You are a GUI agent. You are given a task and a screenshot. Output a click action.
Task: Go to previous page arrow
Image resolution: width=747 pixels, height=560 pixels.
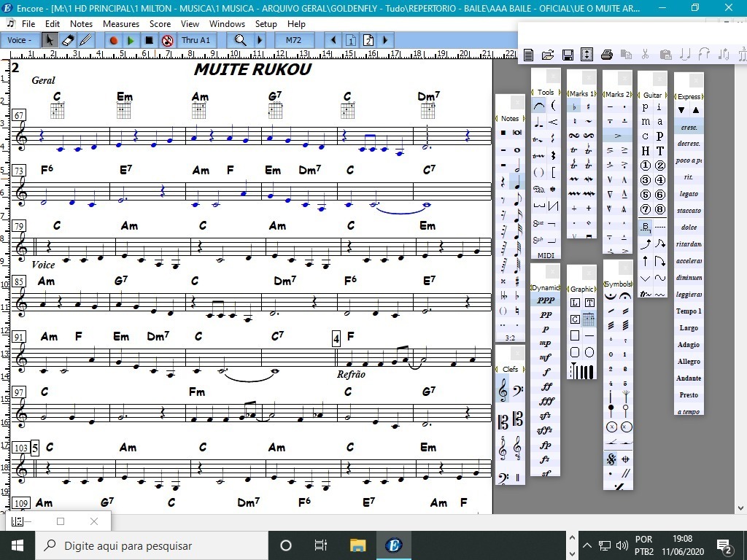[x=333, y=41]
